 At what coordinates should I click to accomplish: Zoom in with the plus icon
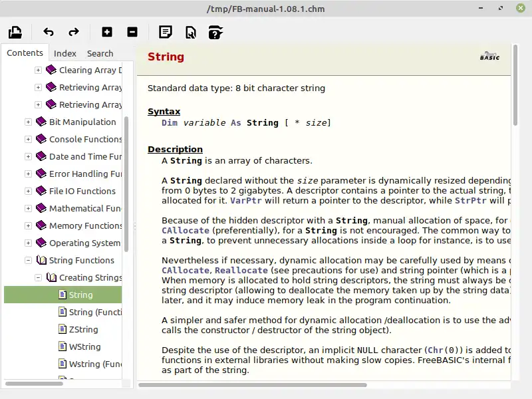[x=107, y=32]
